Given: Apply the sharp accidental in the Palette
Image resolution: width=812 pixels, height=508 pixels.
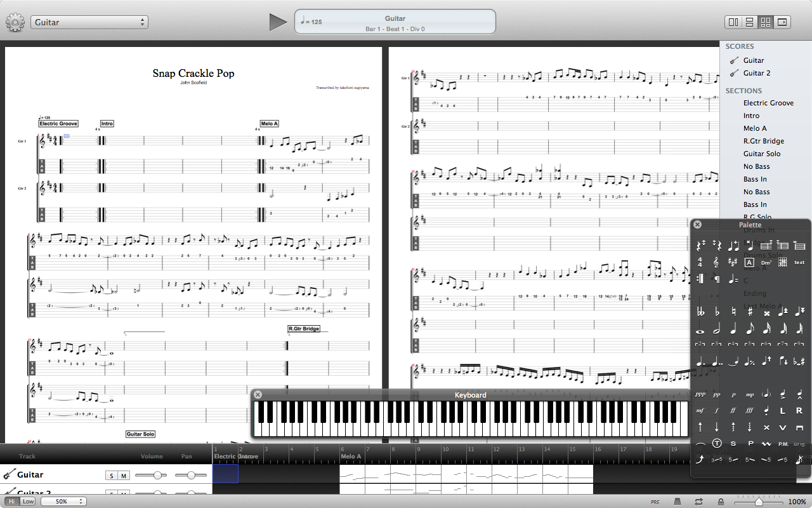Looking at the screenshot, I should coord(750,312).
